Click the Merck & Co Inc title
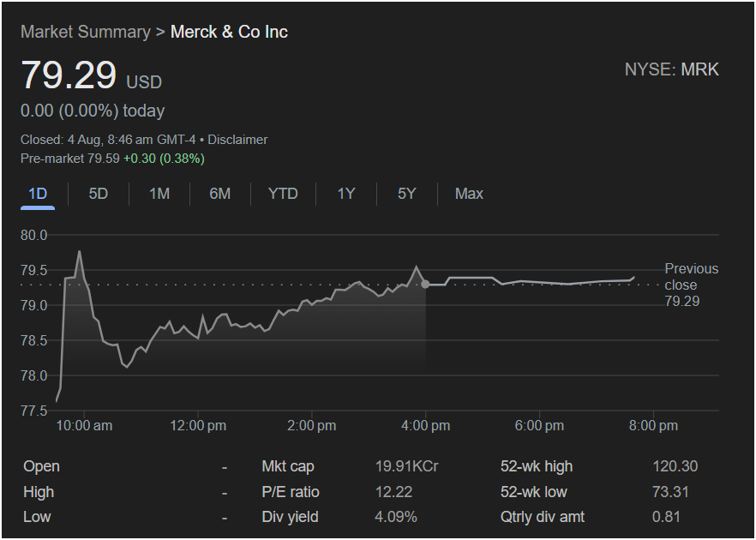Viewport: 756px width, 540px height. pyautogui.click(x=229, y=32)
